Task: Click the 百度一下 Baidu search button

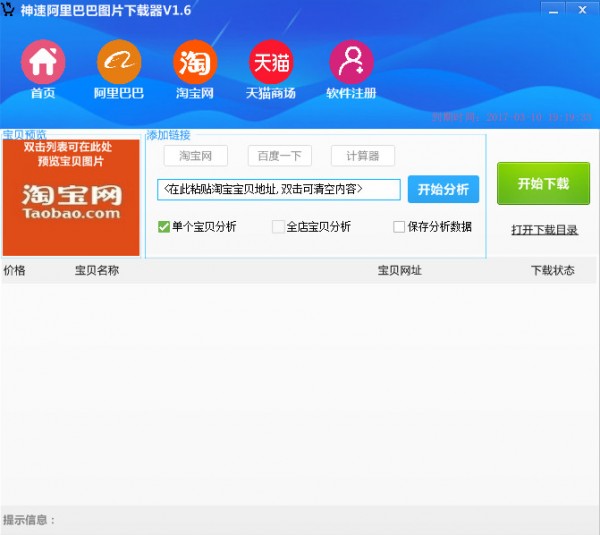Action: coord(280,156)
